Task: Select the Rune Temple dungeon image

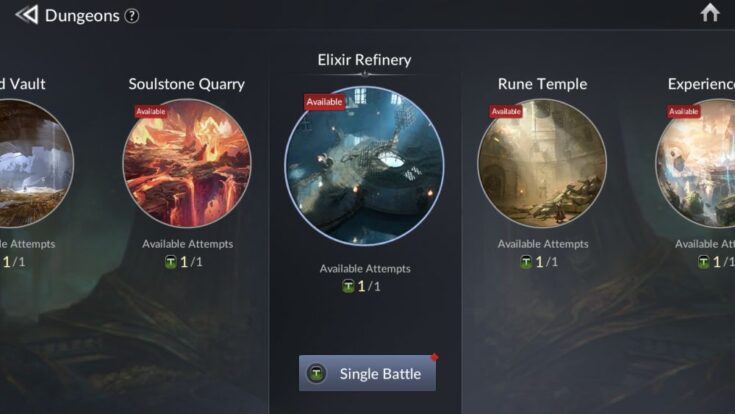Action: (542, 163)
